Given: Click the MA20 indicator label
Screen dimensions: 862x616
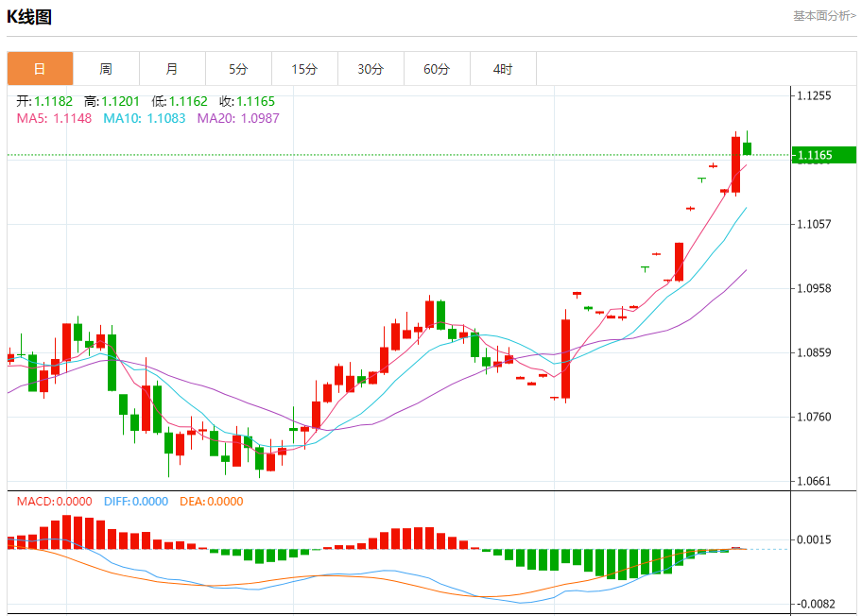Looking at the screenshot, I should pyautogui.click(x=238, y=118).
